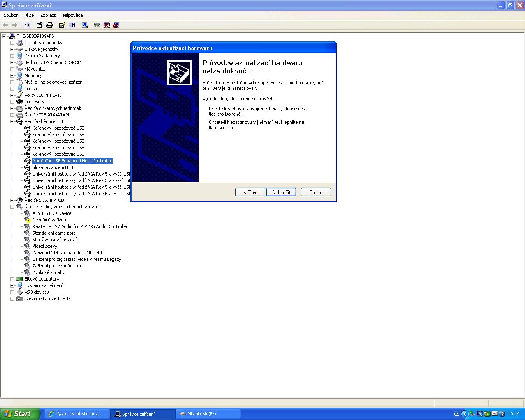
Task: Click the mouse icon beside Myši a jiná polohovací zařízení
Action: point(19,82)
